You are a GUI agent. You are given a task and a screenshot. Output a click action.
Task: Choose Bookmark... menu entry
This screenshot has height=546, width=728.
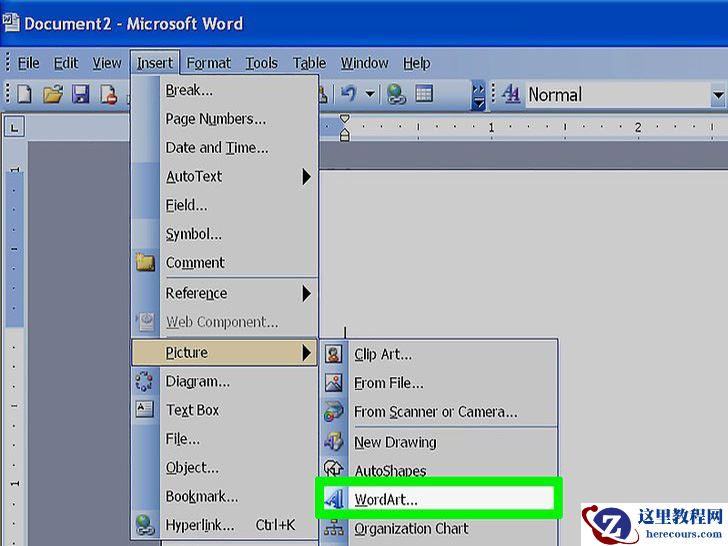225,496
